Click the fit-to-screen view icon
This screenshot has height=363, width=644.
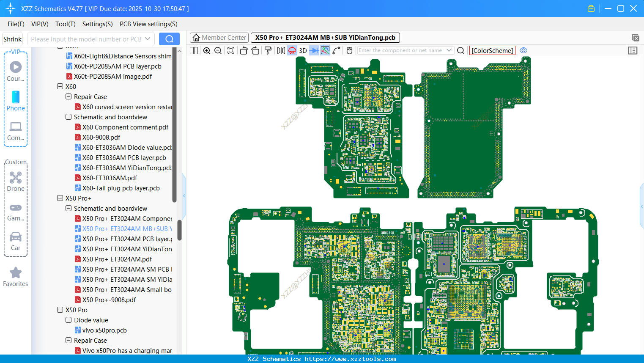[x=231, y=51]
